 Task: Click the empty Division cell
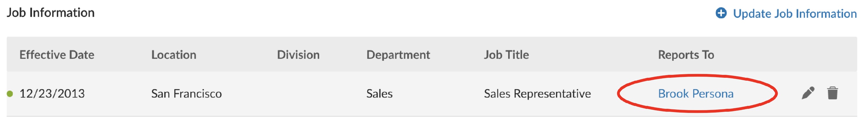tap(317, 93)
